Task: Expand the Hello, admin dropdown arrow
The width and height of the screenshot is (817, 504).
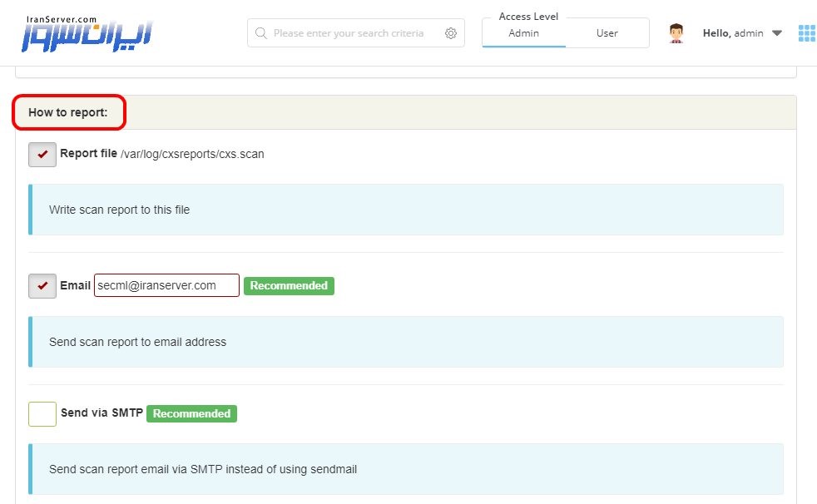Action: pyautogui.click(x=776, y=33)
